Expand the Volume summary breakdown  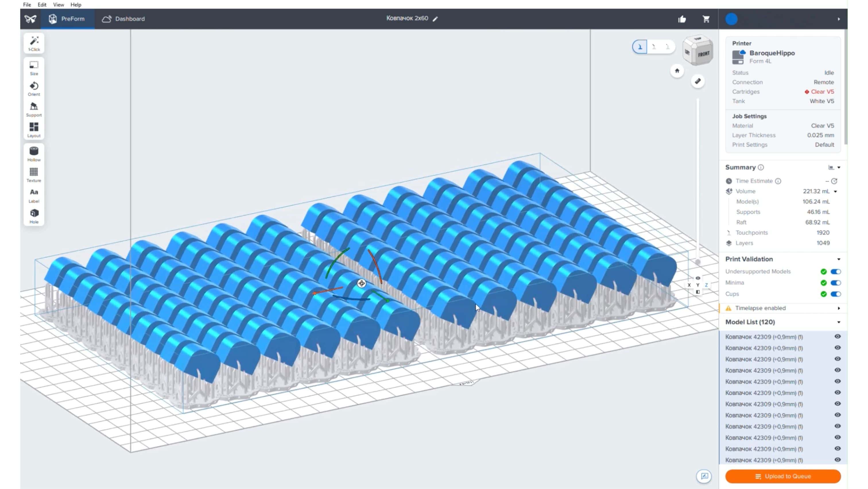835,191
